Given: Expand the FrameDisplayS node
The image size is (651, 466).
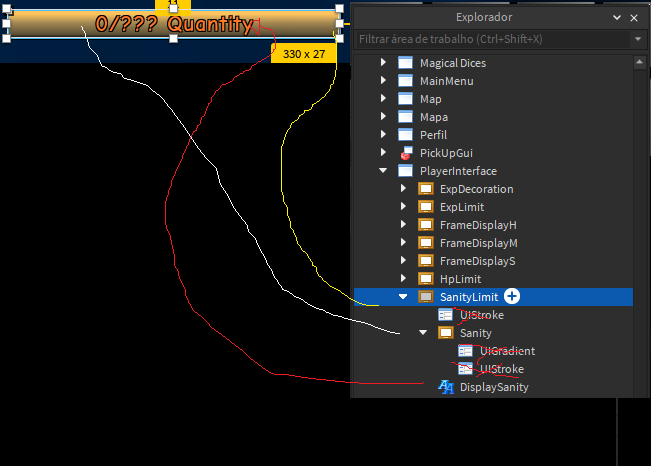Looking at the screenshot, I should point(403,260).
